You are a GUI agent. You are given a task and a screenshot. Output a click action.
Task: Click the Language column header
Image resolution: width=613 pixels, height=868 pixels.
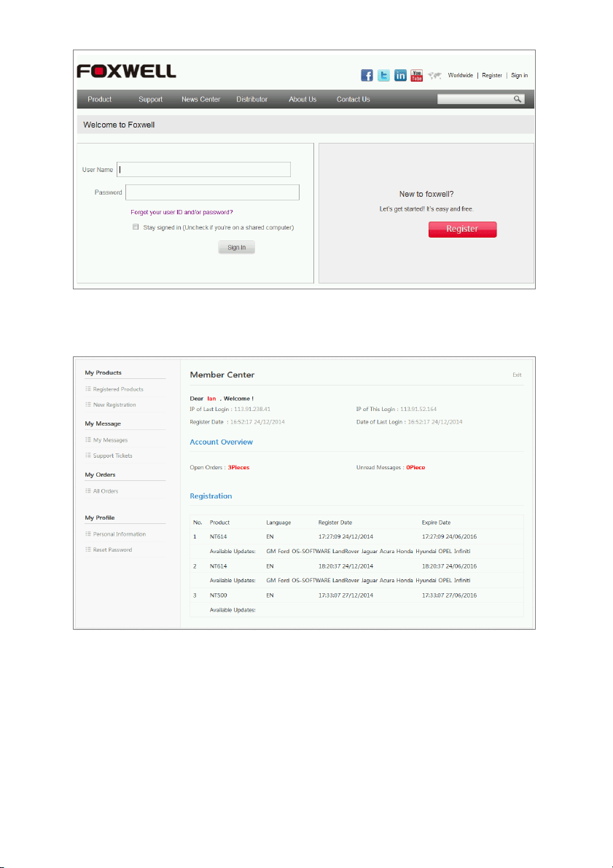(x=278, y=522)
